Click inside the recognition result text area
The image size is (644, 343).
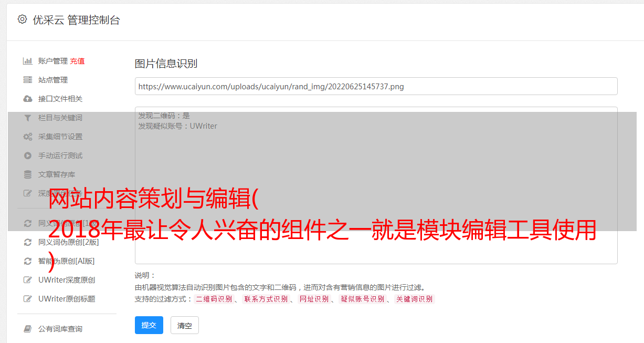tap(376, 185)
